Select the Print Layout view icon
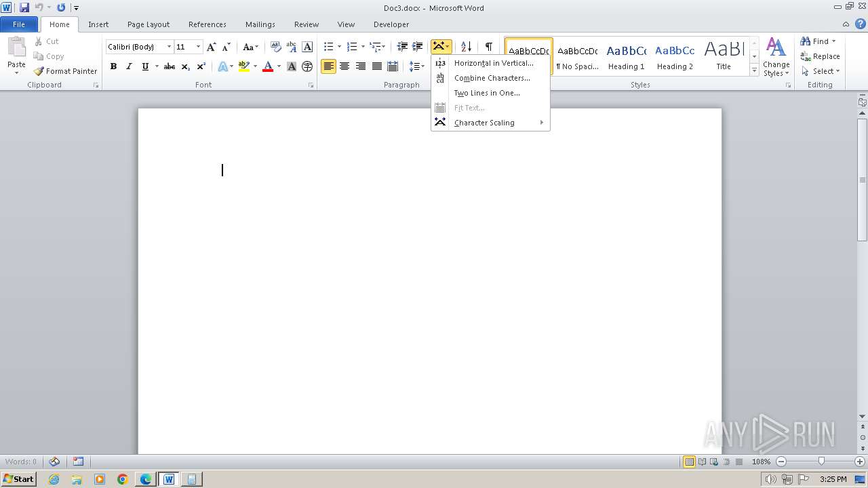This screenshot has width=868, height=488. (689, 462)
